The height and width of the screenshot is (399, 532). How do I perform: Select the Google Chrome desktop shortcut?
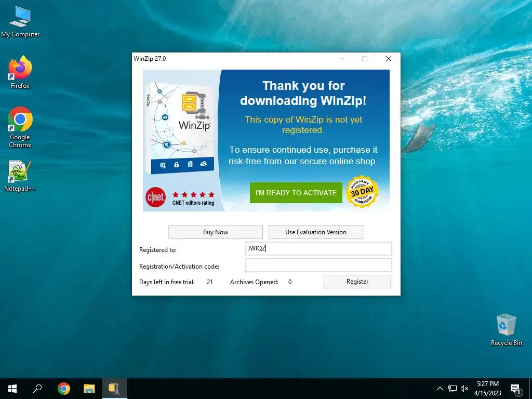(20, 127)
